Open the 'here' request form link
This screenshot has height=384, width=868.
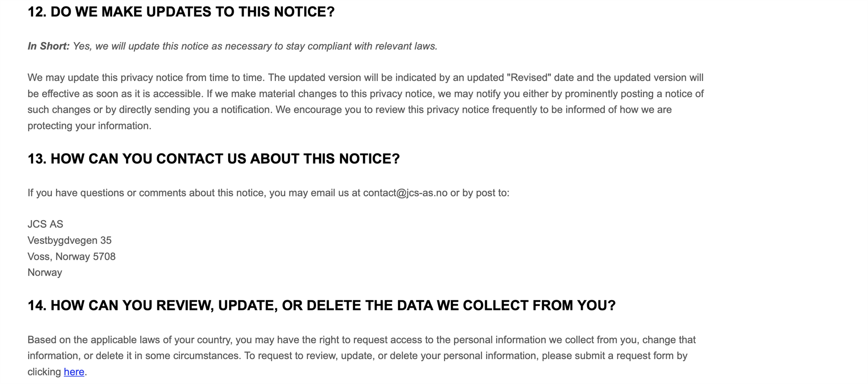pos(74,372)
